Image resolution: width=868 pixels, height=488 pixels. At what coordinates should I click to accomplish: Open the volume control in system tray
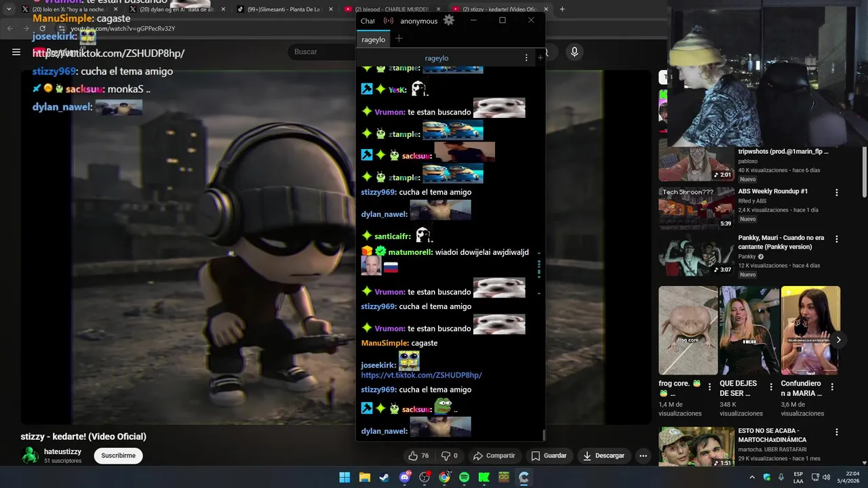(826, 477)
